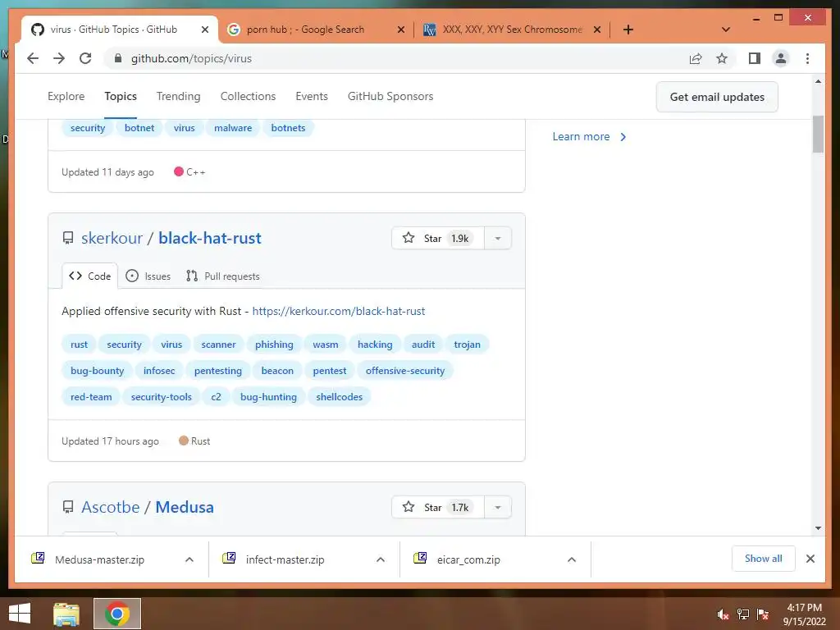Select the botnet topic tag

(x=139, y=128)
